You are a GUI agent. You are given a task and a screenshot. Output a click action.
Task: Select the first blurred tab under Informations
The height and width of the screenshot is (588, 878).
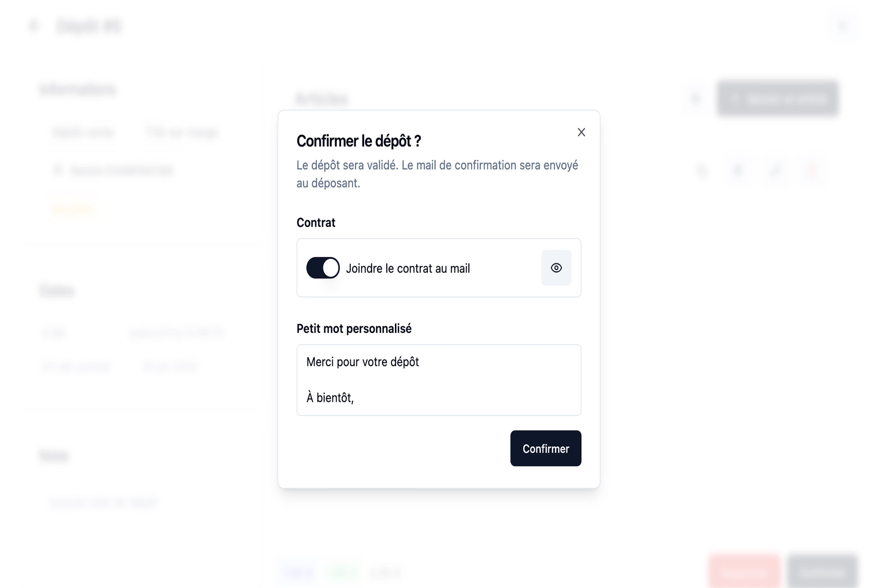click(83, 132)
